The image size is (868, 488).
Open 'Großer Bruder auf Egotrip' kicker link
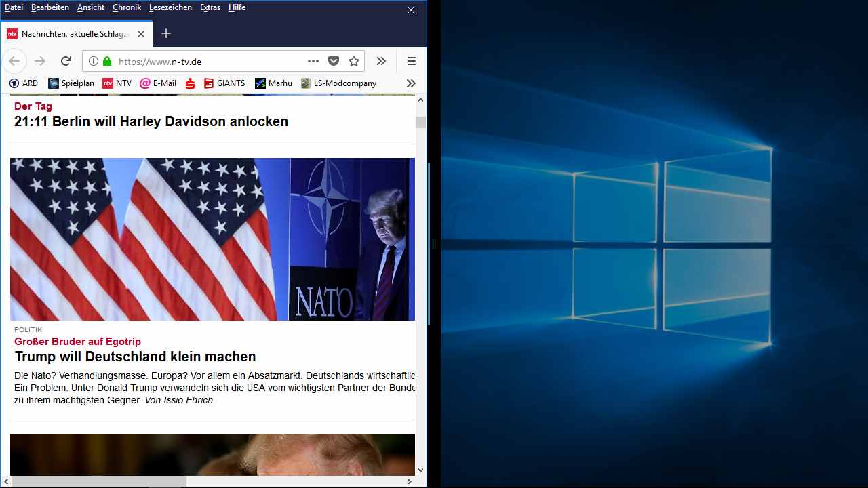[77, 342]
